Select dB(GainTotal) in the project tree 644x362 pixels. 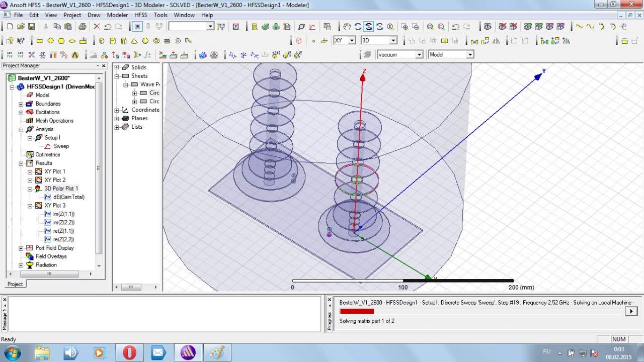click(x=68, y=197)
